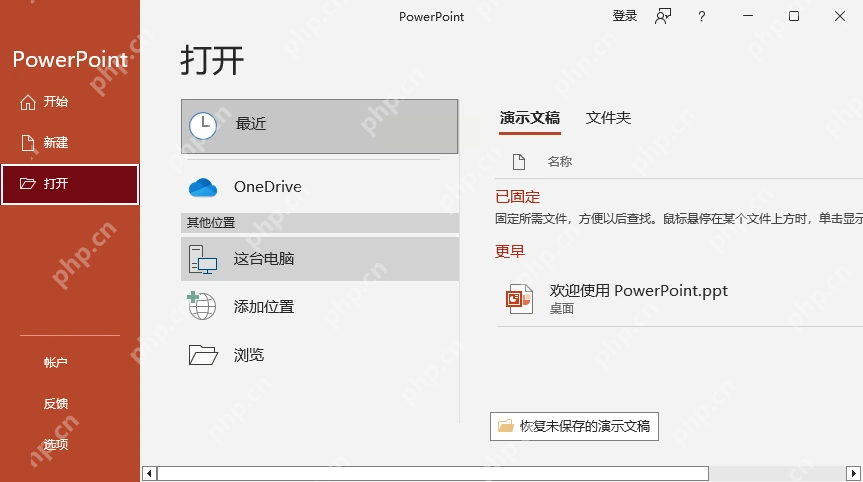863x482 pixels.
Task: Click the 已固定 section heading
Action: (517, 196)
